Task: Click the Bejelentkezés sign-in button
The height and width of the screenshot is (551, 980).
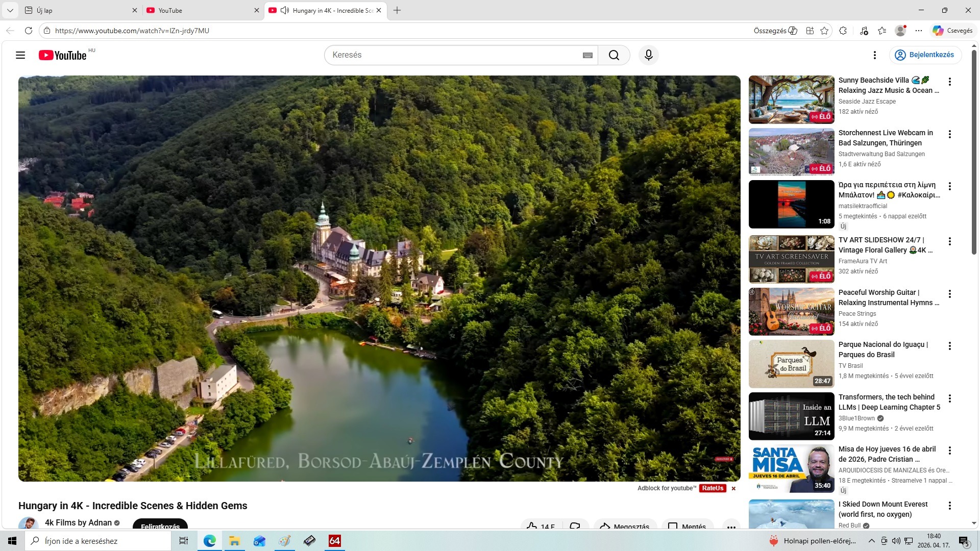Action: [x=925, y=55]
